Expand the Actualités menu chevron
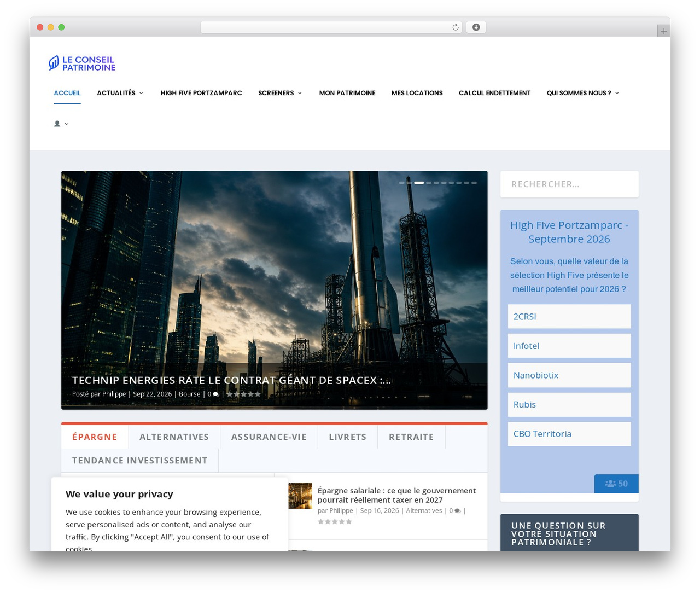The width and height of the screenshot is (700, 593). (141, 93)
